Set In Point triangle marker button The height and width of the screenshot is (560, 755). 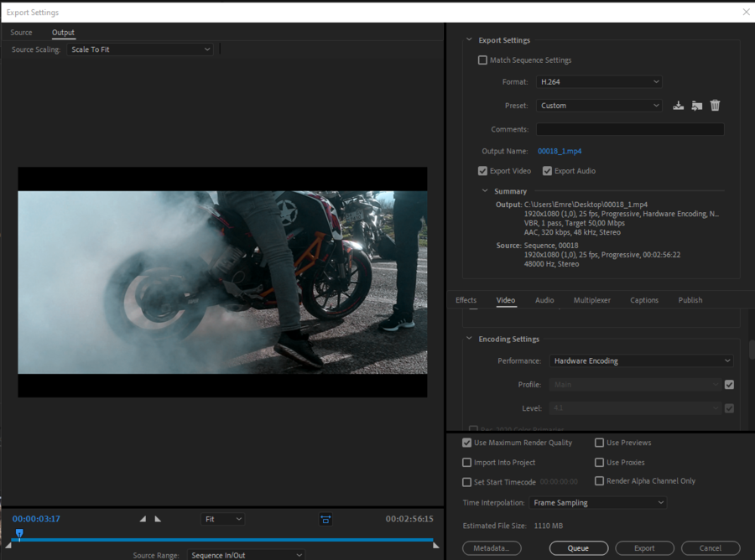pyautogui.click(x=143, y=519)
